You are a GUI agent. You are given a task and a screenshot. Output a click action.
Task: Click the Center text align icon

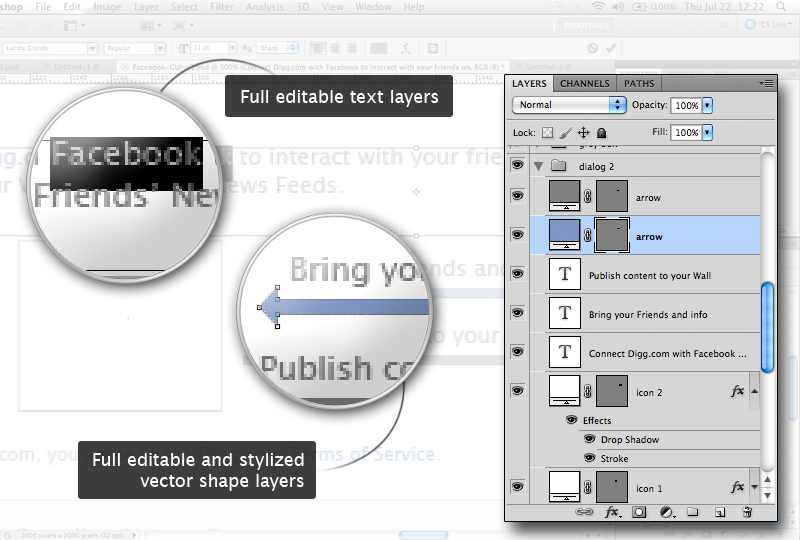click(x=335, y=48)
